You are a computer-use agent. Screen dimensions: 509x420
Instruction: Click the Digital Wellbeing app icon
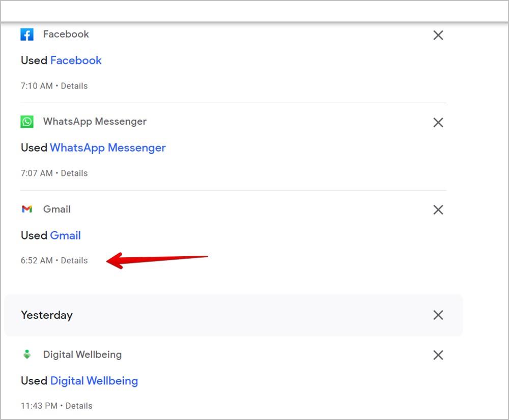[x=27, y=354]
